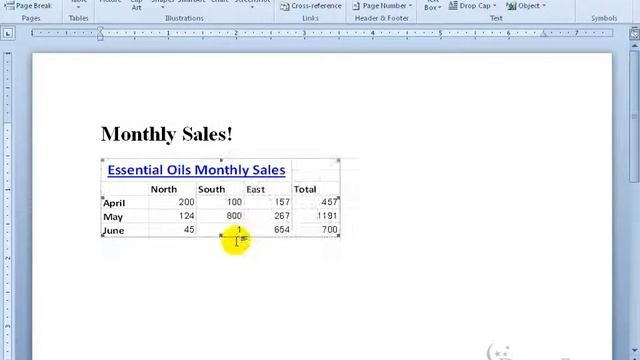This screenshot has height=360, width=640.
Task: Click the tab selector at ruler's left end
Action: [8, 33]
